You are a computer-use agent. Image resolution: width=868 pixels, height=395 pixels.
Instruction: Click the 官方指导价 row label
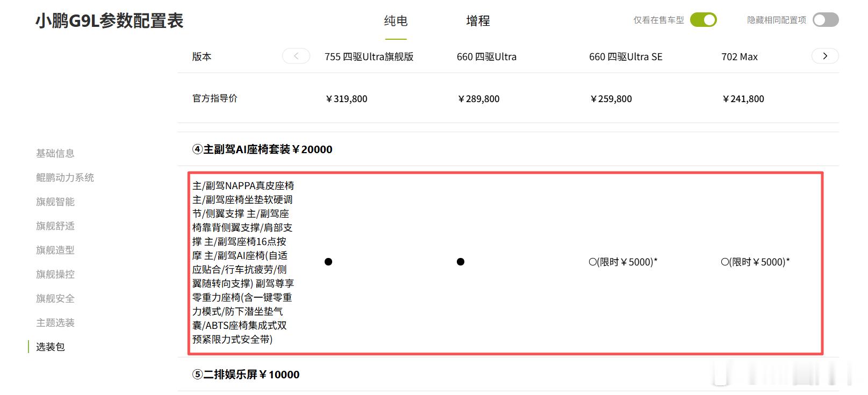coord(215,98)
